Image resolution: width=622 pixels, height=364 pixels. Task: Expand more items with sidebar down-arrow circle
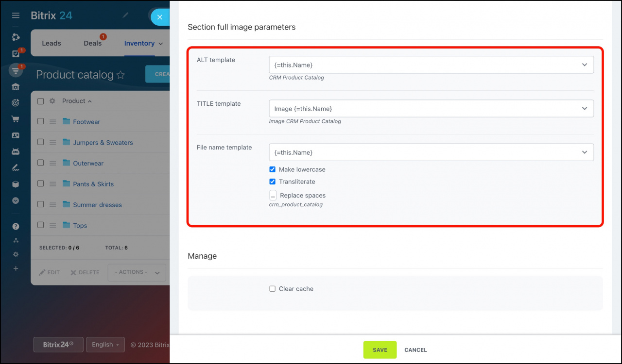coord(16,200)
